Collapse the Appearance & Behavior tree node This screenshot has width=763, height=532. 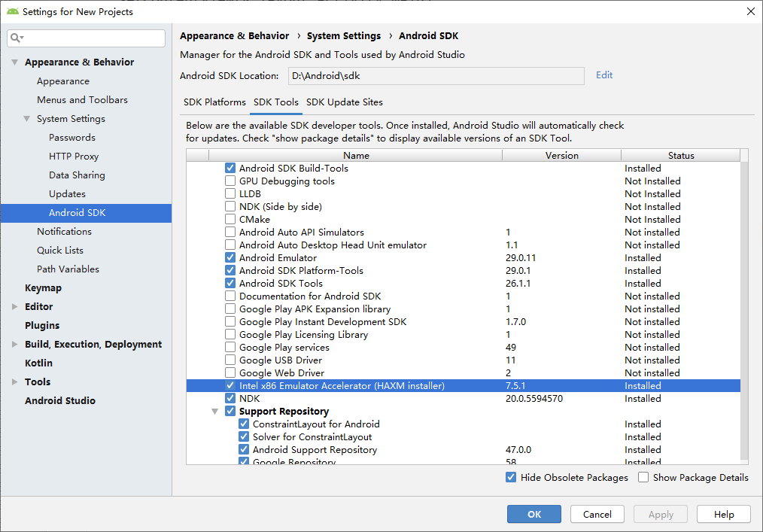pos(14,62)
